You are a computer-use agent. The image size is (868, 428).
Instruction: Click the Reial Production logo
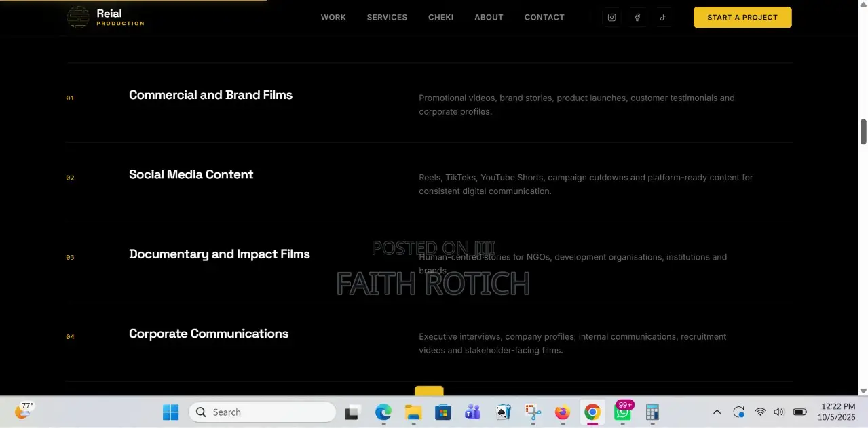(x=106, y=17)
